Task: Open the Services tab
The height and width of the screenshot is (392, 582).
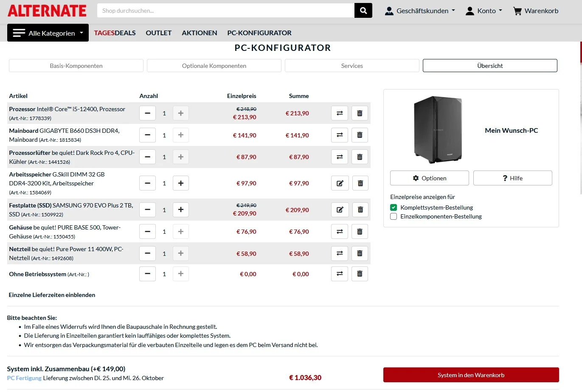Action: (x=352, y=66)
